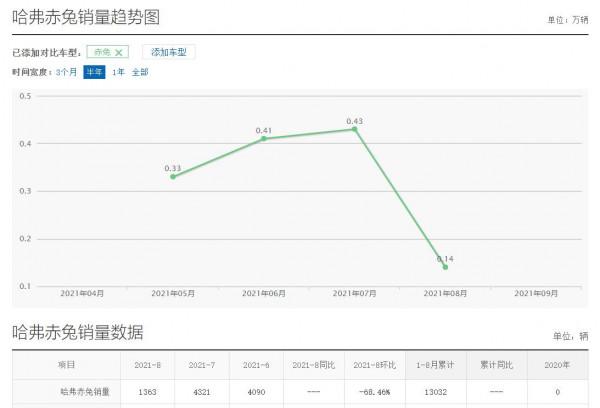Viewport: 600px width, 408px height.
Task: Click the 添加车型 button
Action: click(x=169, y=52)
